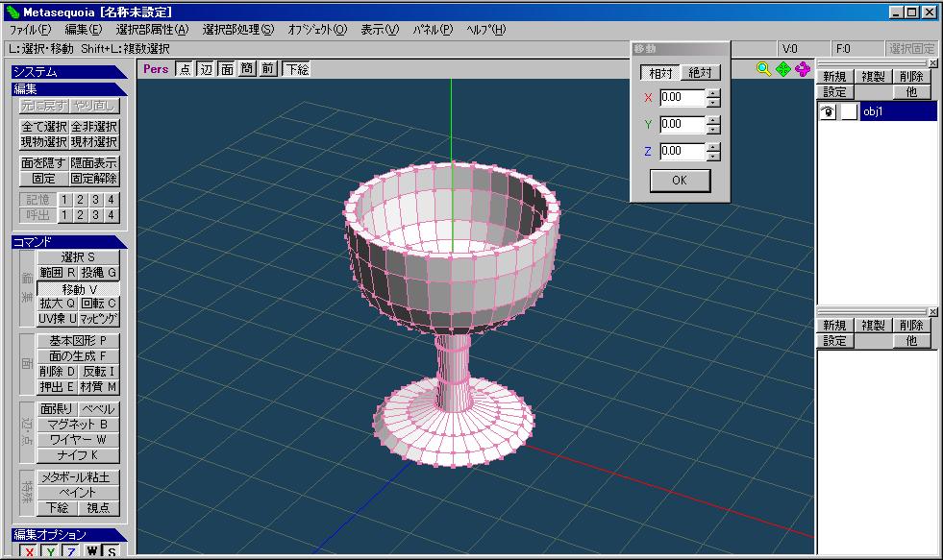Select the 移動 V move command

pyautogui.click(x=78, y=289)
